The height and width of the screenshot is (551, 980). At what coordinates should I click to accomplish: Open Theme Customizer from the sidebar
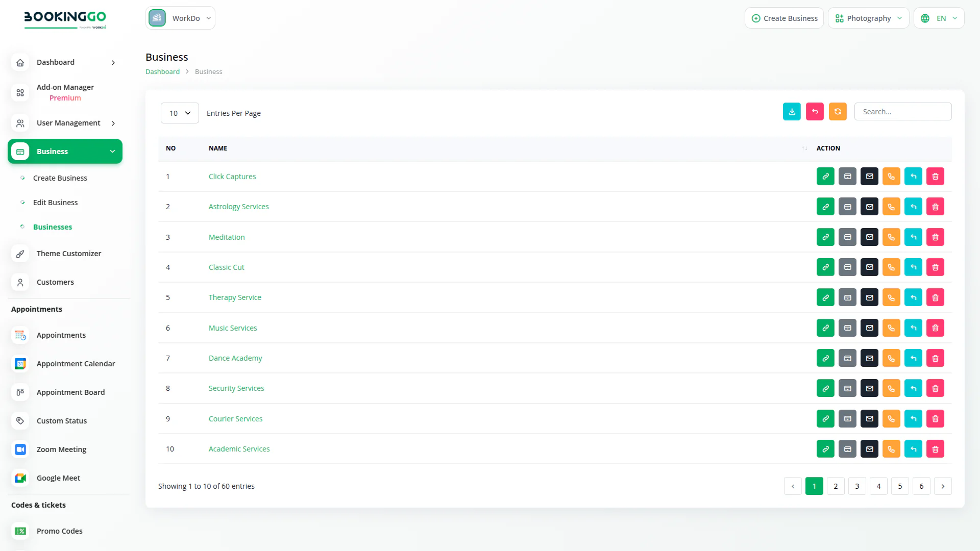(x=69, y=254)
